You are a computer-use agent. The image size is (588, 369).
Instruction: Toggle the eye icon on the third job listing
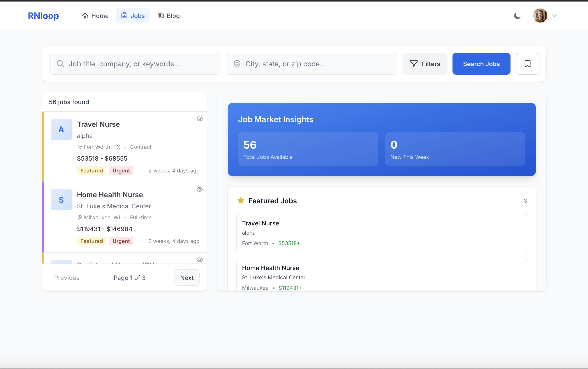pos(199,260)
